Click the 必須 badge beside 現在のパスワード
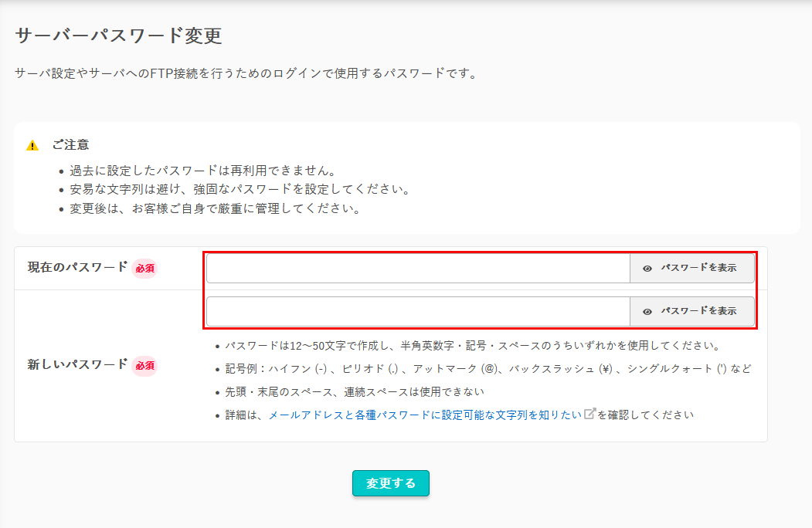This screenshot has width=812, height=528. (145, 269)
